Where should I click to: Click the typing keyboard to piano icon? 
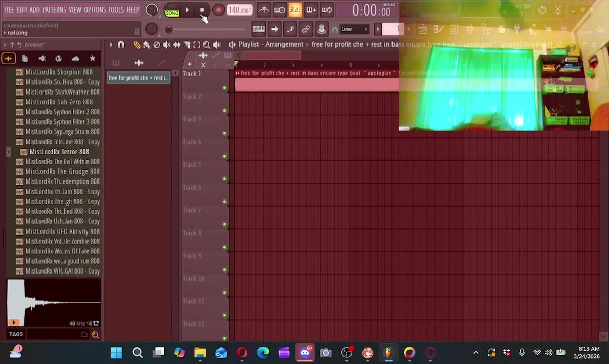tap(258, 29)
